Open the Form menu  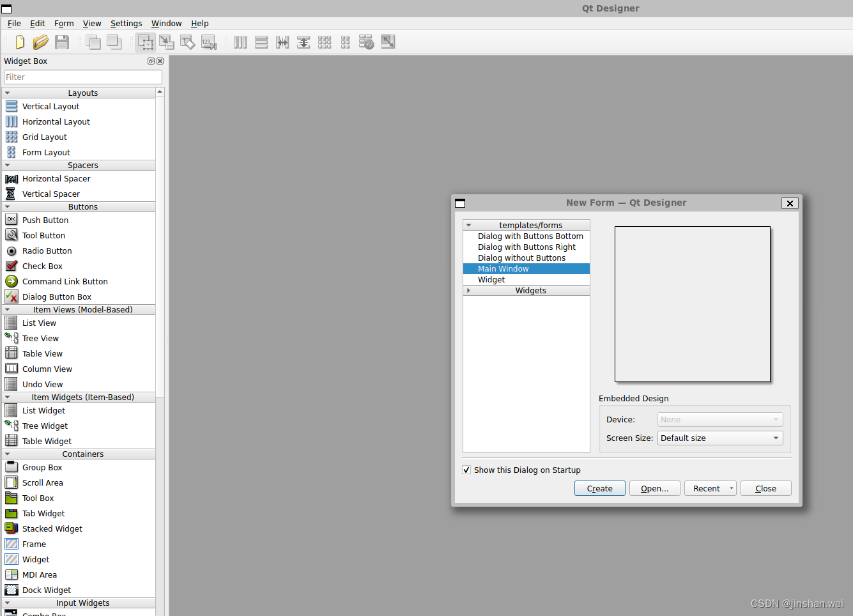tap(64, 23)
